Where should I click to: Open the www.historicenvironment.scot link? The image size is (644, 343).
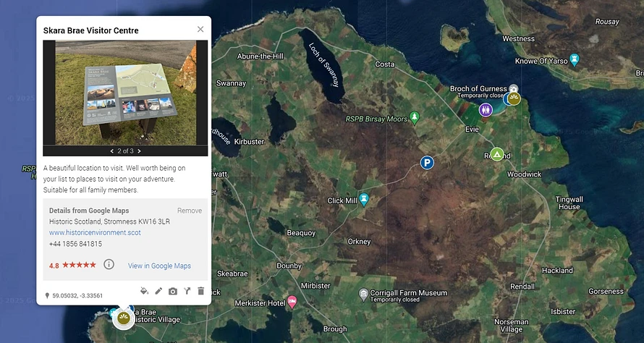coord(95,232)
